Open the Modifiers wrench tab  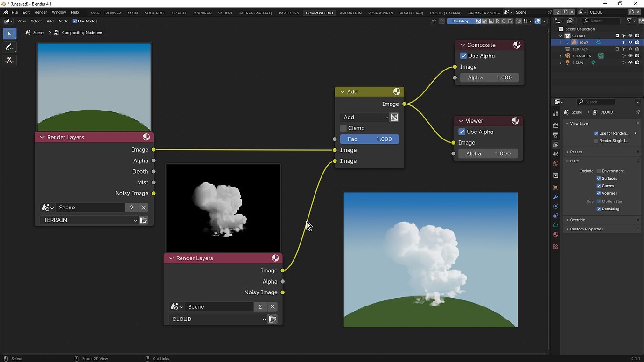tap(555, 197)
